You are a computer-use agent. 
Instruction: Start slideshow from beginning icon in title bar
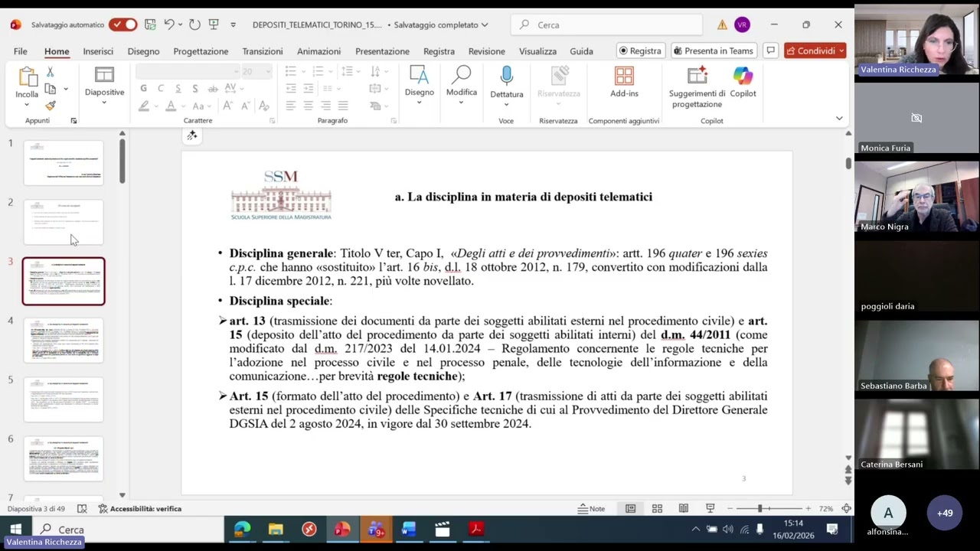pos(214,24)
